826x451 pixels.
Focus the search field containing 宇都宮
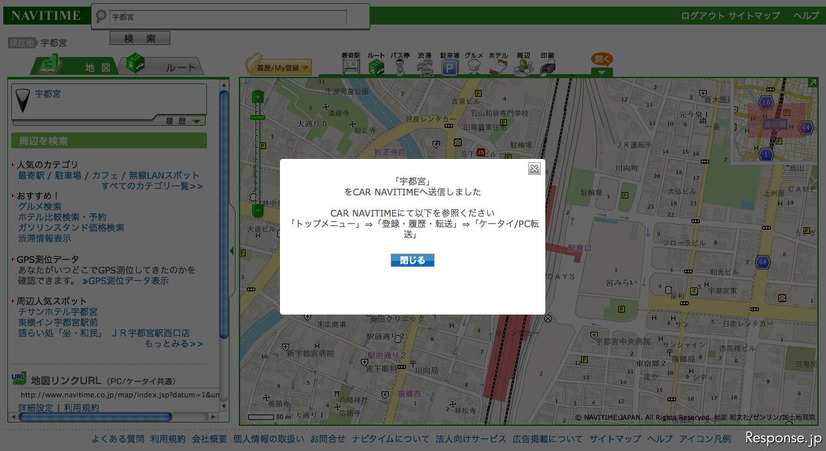coord(228,17)
